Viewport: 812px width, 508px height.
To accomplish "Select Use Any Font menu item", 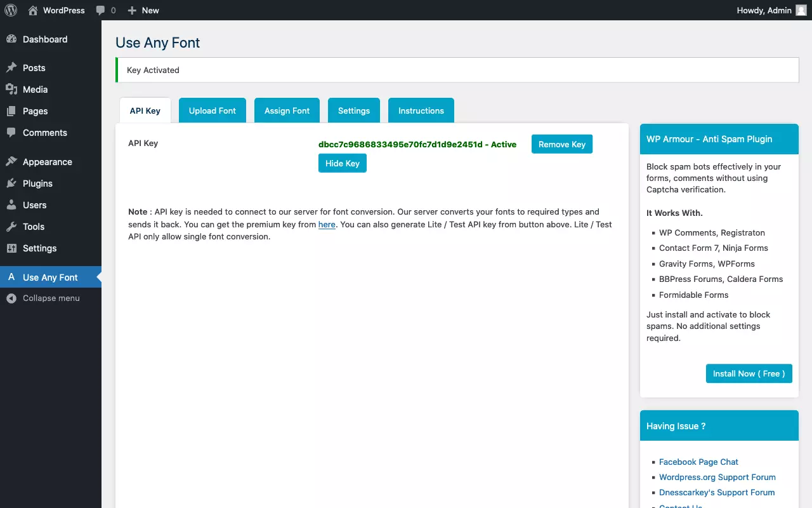I will [51, 277].
